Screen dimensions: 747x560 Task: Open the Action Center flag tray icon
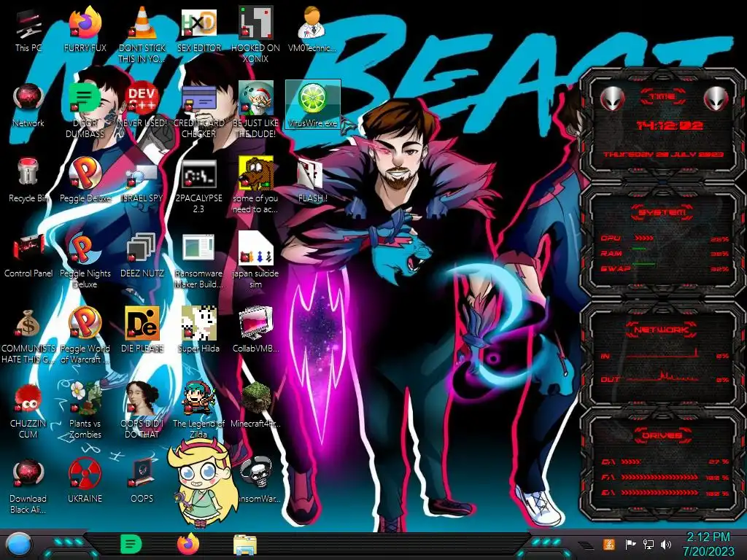pos(630,544)
